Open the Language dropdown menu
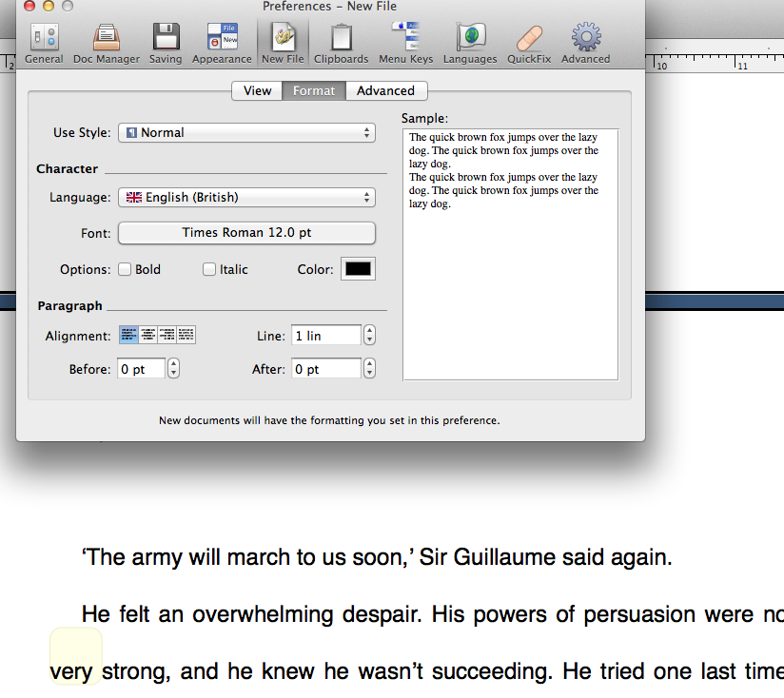Image resolution: width=784 pixels, height=698 pixels. point(246,198)
